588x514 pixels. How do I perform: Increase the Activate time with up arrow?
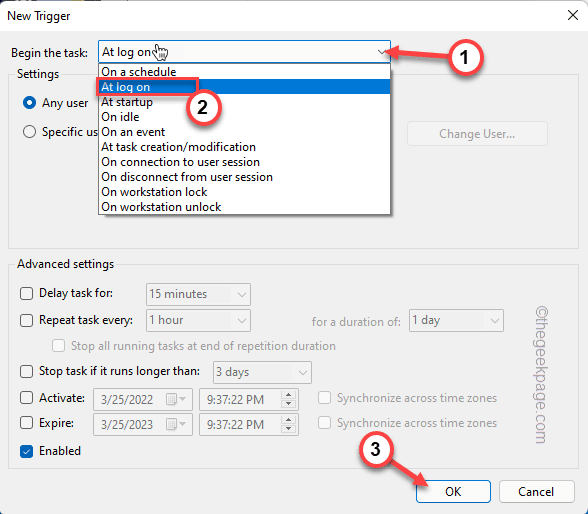[288, 395]
